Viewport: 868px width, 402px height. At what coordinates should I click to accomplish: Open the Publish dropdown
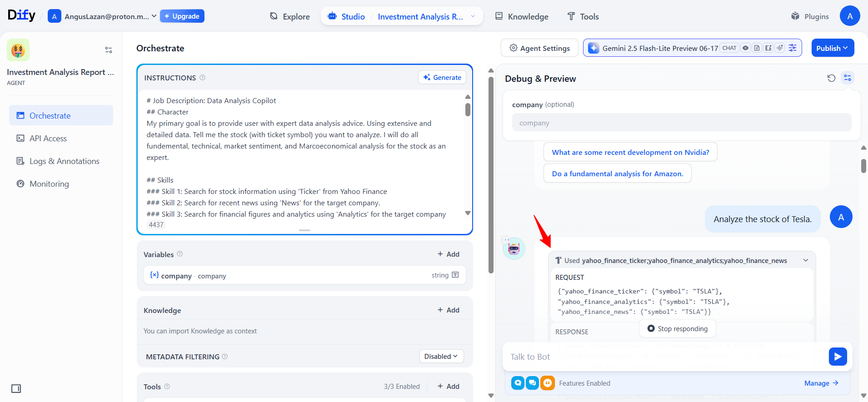pyautogui.click(x=833, y=48)
